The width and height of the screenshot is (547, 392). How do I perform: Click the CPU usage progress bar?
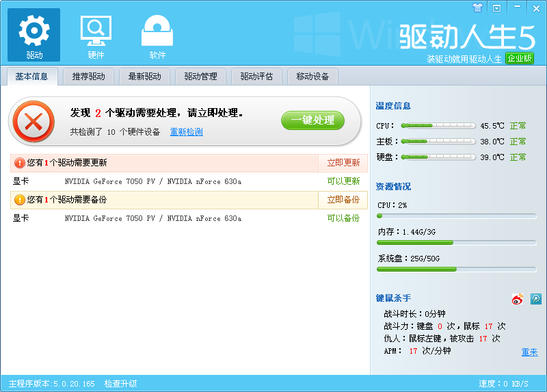456,216
